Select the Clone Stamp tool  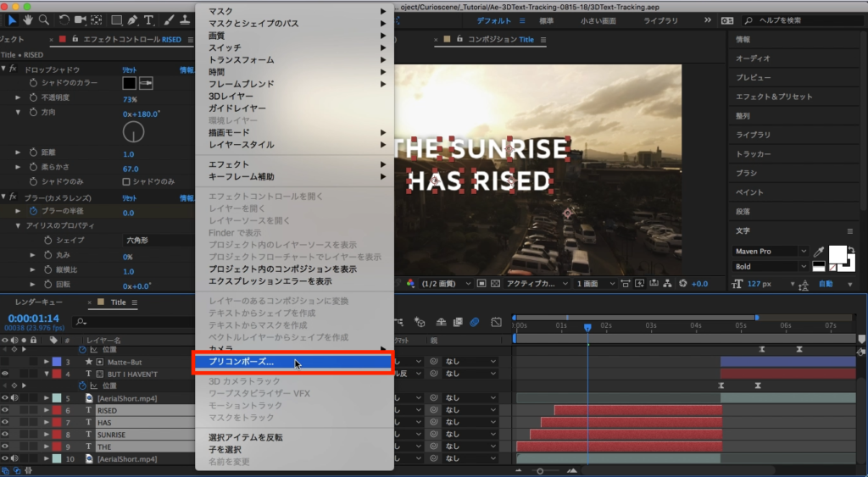pyautogui.click(x=186, y=19)
